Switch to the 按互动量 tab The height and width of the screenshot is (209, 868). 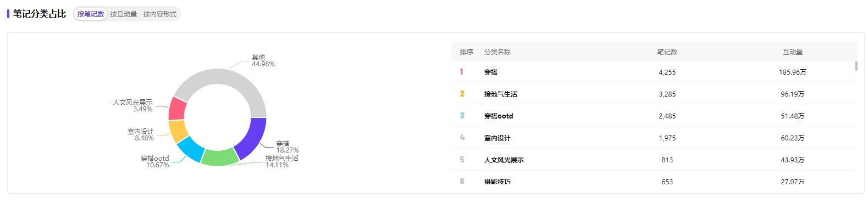coord(124,14)
